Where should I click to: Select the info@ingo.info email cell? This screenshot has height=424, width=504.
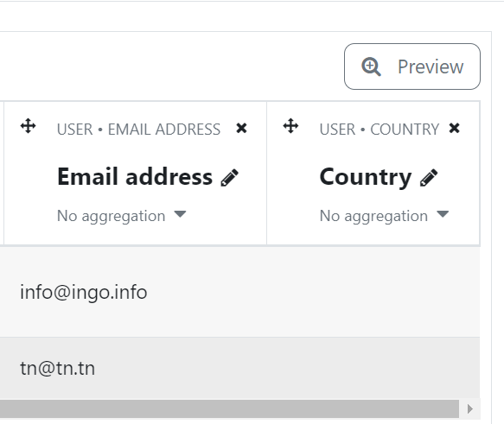pyautogui.click(x=84, y=292)
